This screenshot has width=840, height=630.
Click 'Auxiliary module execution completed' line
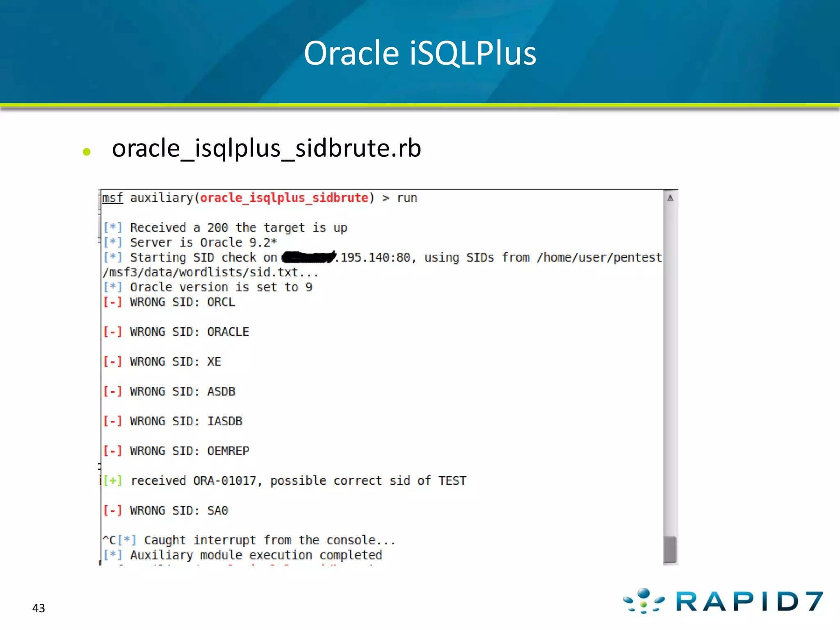(x=243, y=555)
